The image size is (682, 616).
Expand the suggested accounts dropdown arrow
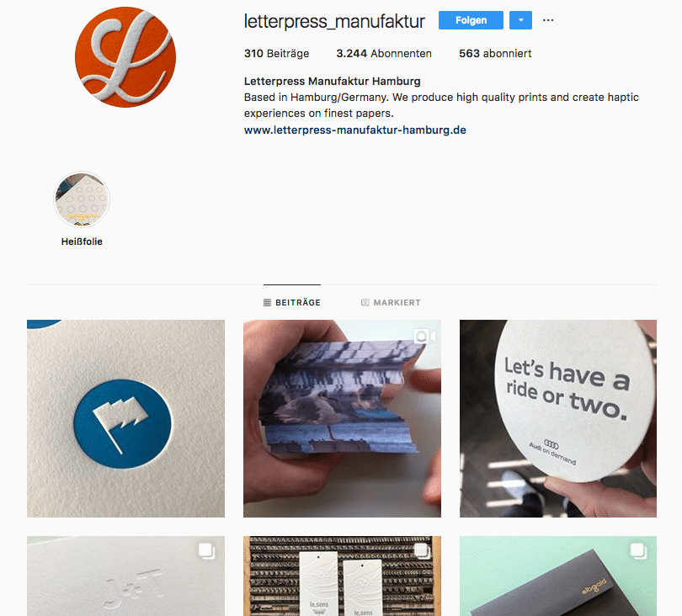520,20
